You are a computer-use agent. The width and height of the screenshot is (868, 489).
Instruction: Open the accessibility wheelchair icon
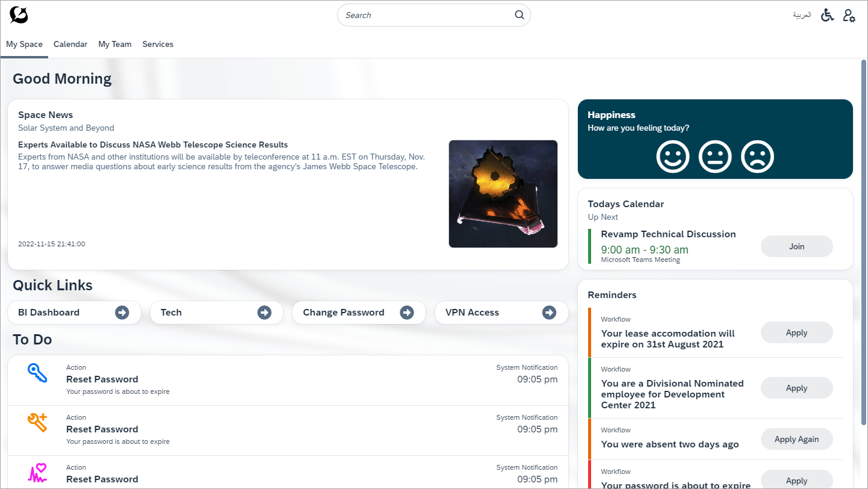coord(828,15)
